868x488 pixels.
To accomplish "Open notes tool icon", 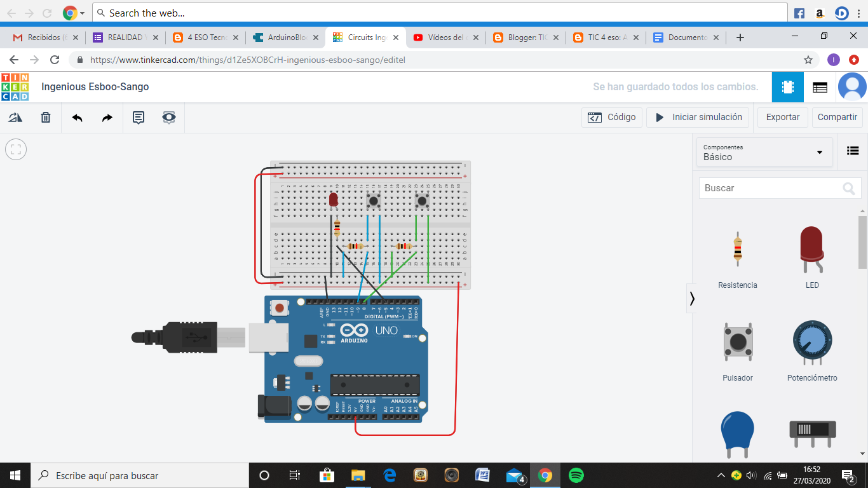I will click(x=139, y=118).
